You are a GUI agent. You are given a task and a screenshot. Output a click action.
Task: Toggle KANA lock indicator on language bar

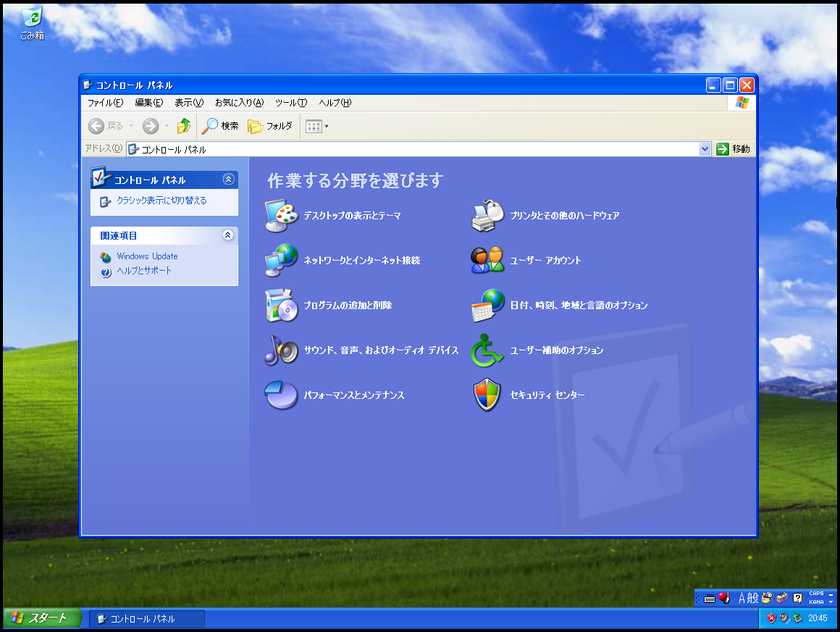(816, 602)
